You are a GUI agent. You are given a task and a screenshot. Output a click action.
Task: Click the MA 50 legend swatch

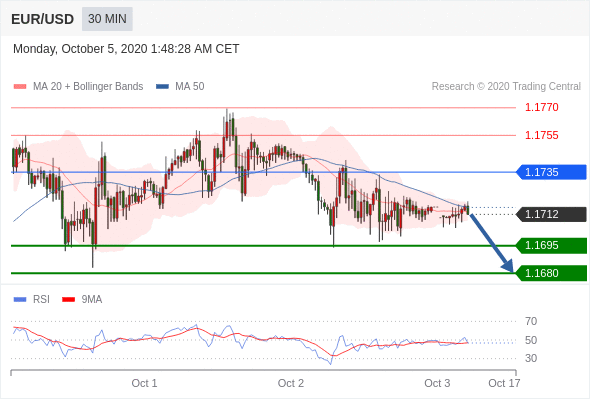click(162, 87)
